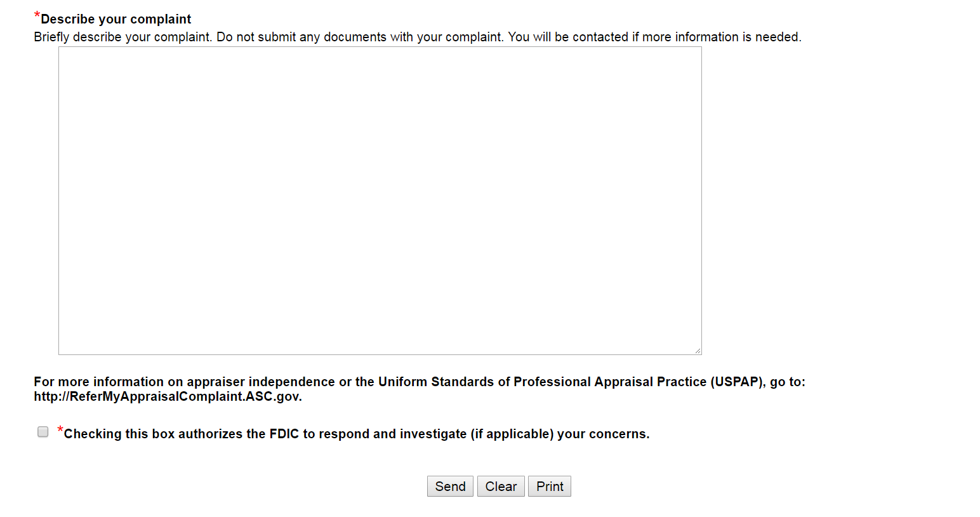Click the word 'FDIC' in the authorization label

284,434
